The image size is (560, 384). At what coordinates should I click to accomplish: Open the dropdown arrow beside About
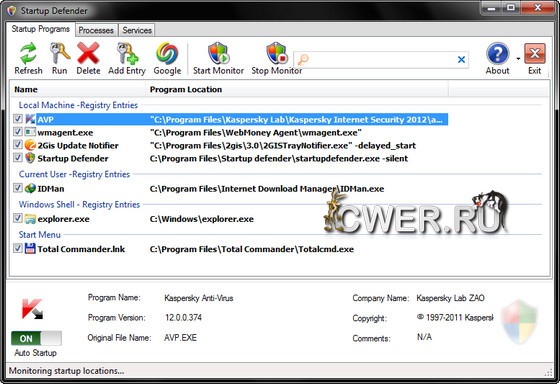[x=518, y=59]
